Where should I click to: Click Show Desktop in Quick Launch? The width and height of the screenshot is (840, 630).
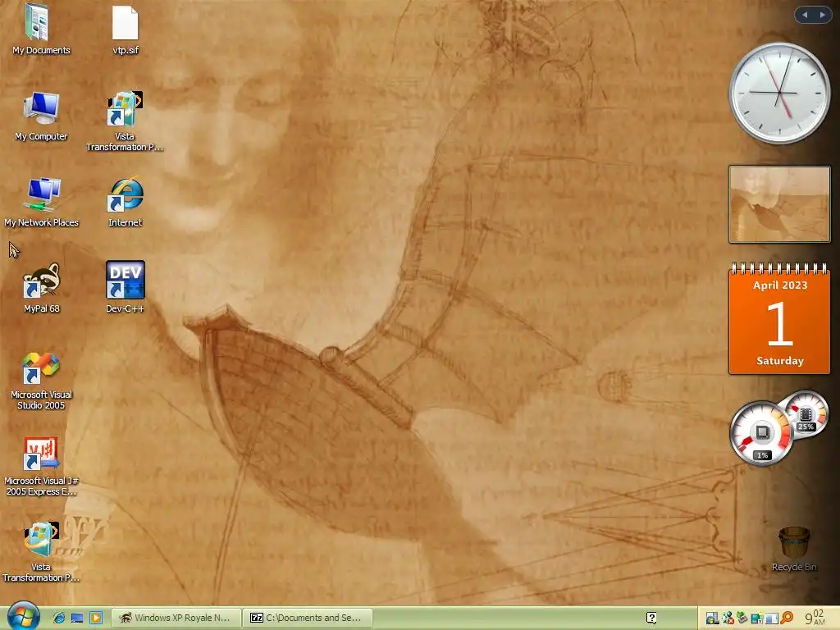click(77, 618)
